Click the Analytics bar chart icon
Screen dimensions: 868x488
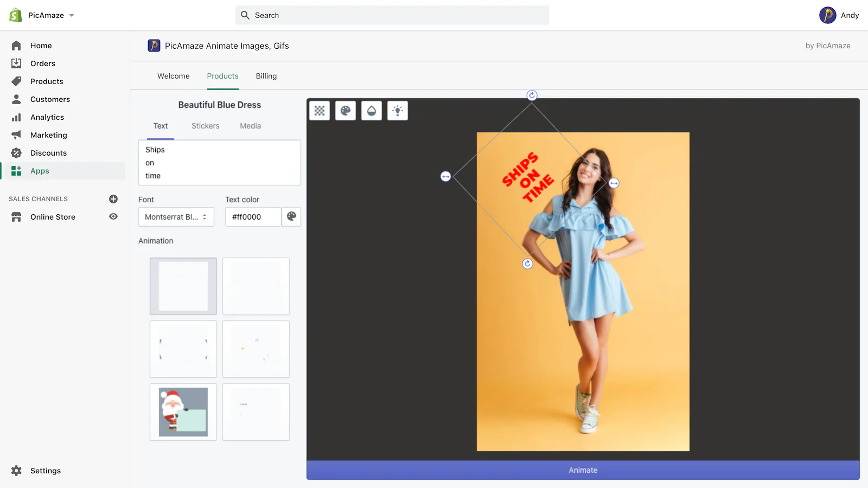pos(16,117)
